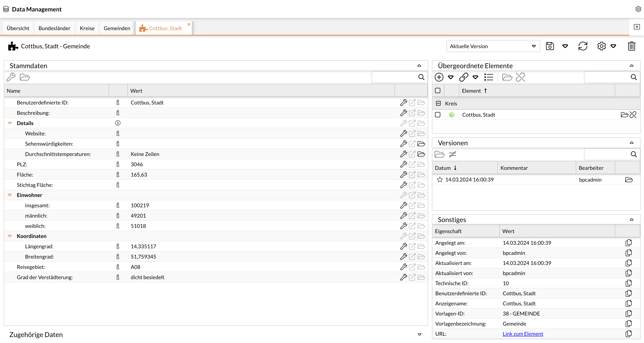Expand the Zugehörige Daten section

420,335
